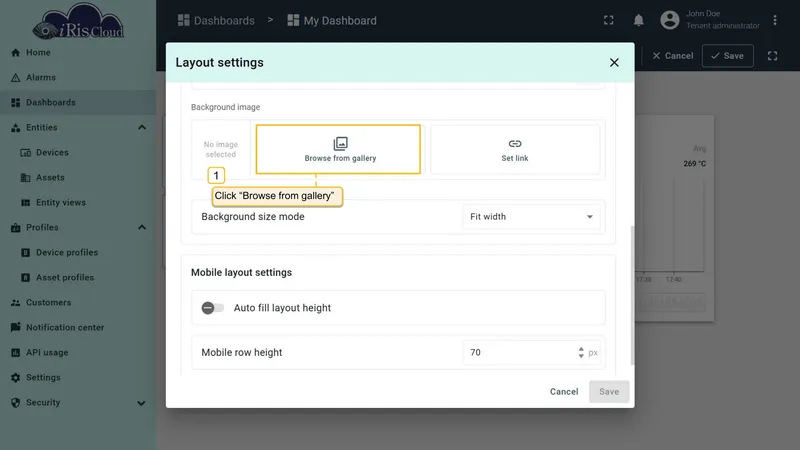This screenshot has width=800, height=450.
Task: Toggle Auto fill layout height
Action: [x=212, y=308]
